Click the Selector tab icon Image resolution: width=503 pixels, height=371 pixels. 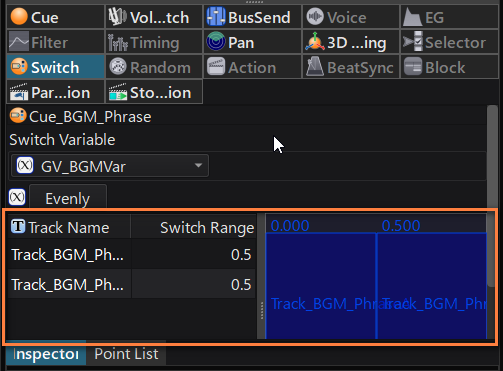coord(413,41)
